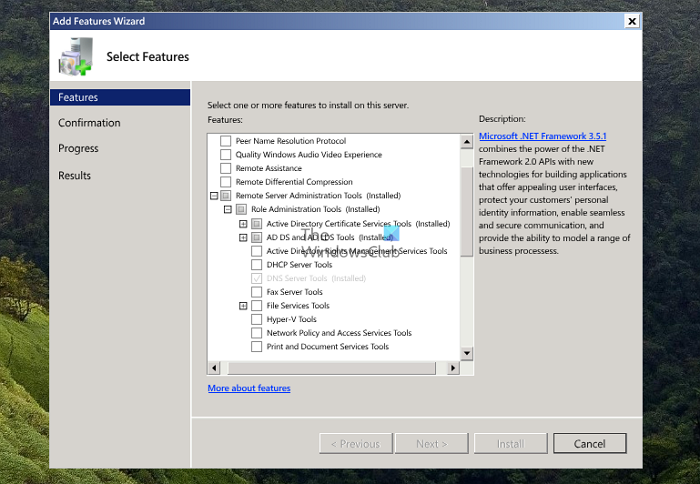This screenshot has width=700, height=484.
Task: Select Results step in sidebar
Action: 75,175
